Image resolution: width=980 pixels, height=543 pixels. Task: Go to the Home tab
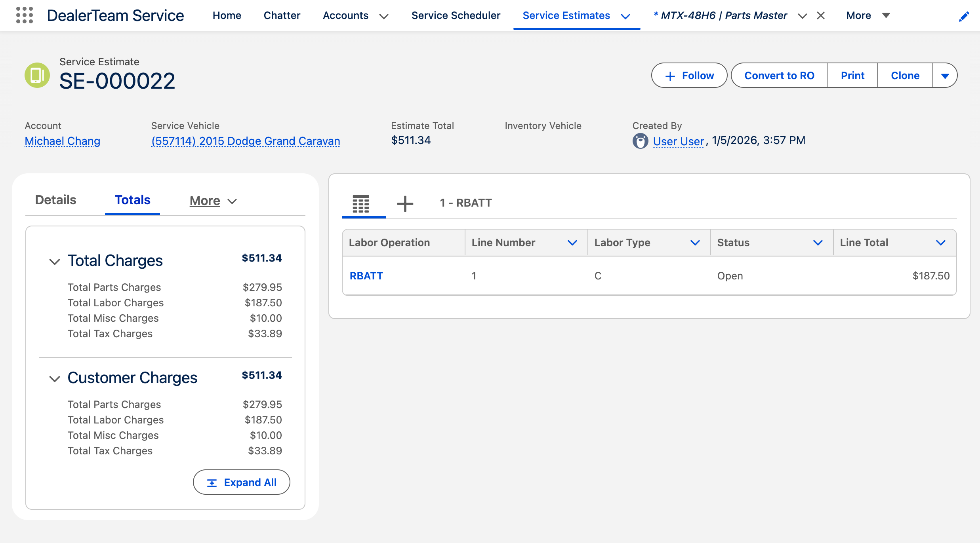(227, 15)
